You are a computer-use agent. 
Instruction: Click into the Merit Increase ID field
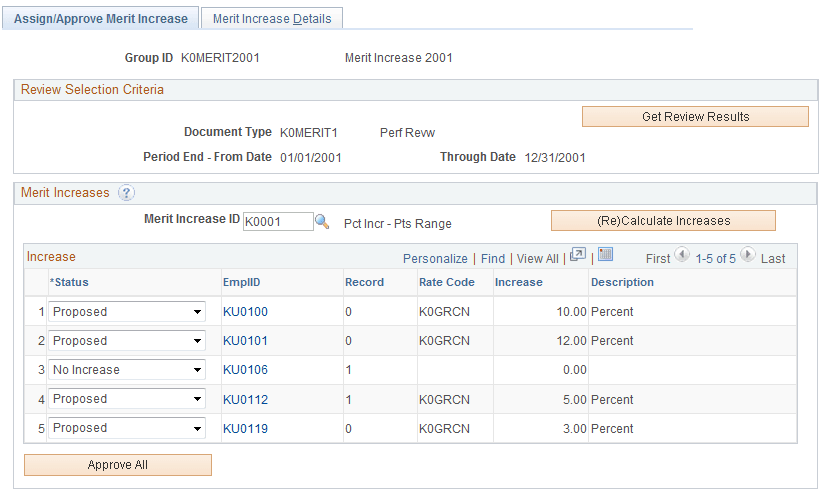point(278,221)
